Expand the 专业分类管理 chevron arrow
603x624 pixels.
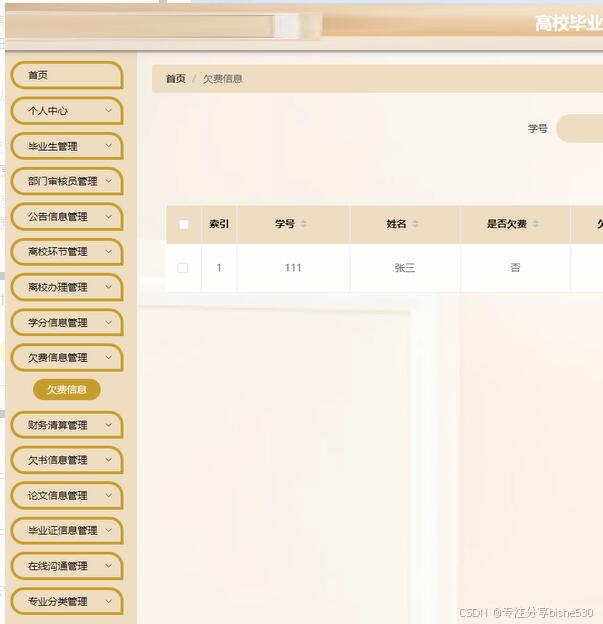(x=108, y=601)
